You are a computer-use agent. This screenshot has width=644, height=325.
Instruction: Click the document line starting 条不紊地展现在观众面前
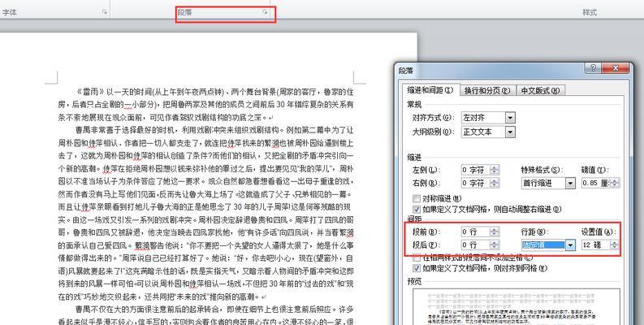[x=166, y=117]
